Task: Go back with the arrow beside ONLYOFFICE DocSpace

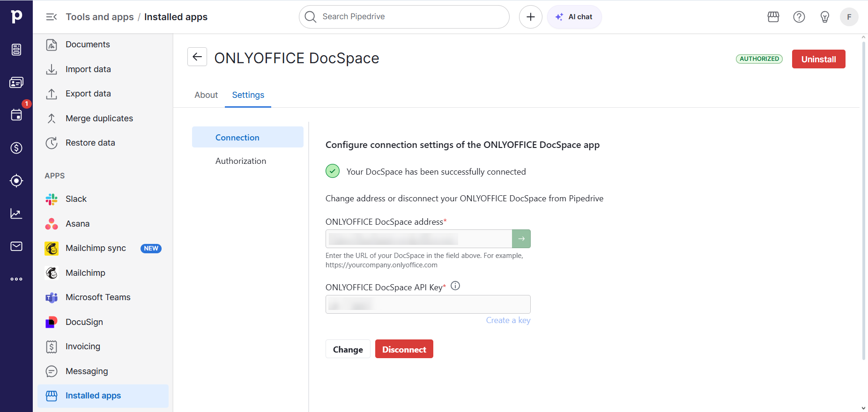Action: 197,57
